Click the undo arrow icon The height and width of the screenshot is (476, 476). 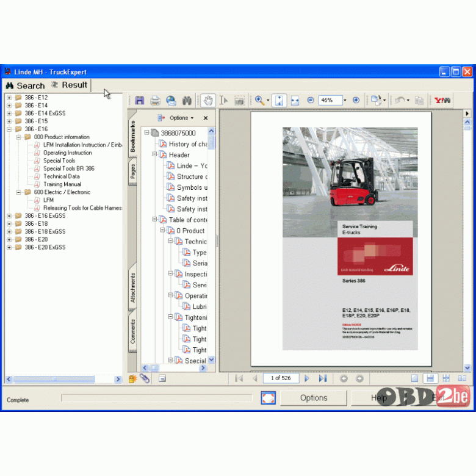[400, 100]
